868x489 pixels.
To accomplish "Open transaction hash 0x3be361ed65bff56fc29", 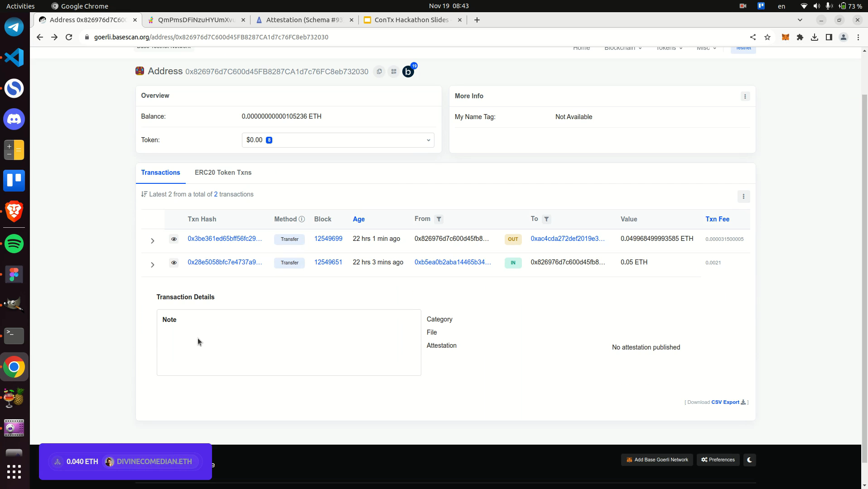I will pos(225,239).
